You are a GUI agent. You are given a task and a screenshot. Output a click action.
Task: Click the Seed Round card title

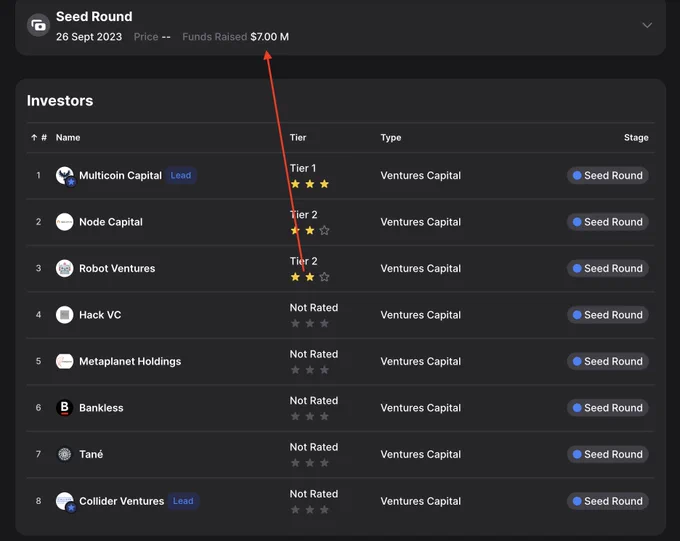point(94,16)
